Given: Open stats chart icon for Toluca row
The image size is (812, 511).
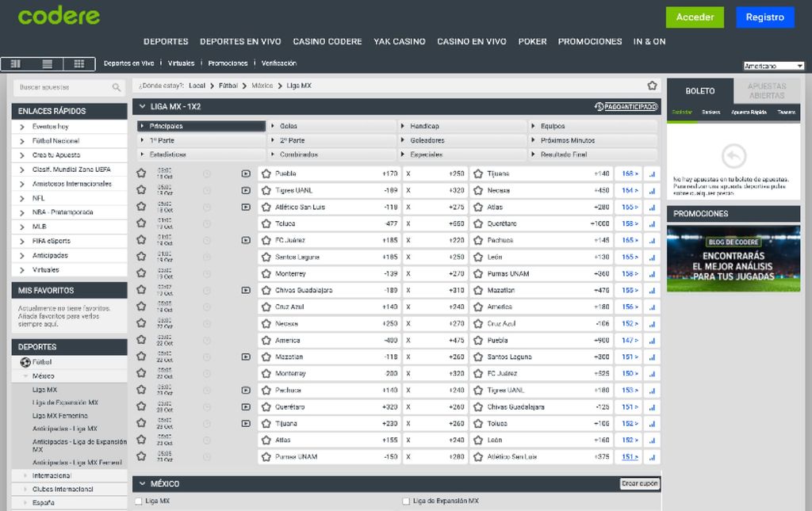Looking at the screenshot, I should pos(652,224).
